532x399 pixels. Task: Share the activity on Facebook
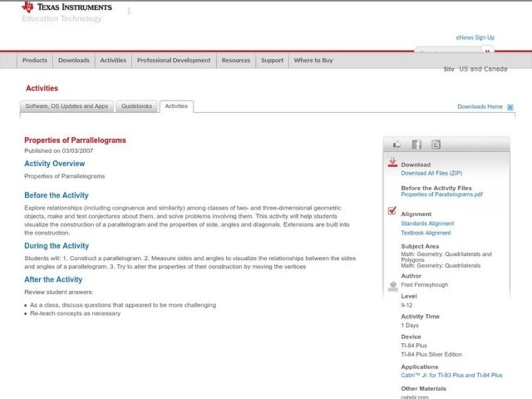[416, 144]
